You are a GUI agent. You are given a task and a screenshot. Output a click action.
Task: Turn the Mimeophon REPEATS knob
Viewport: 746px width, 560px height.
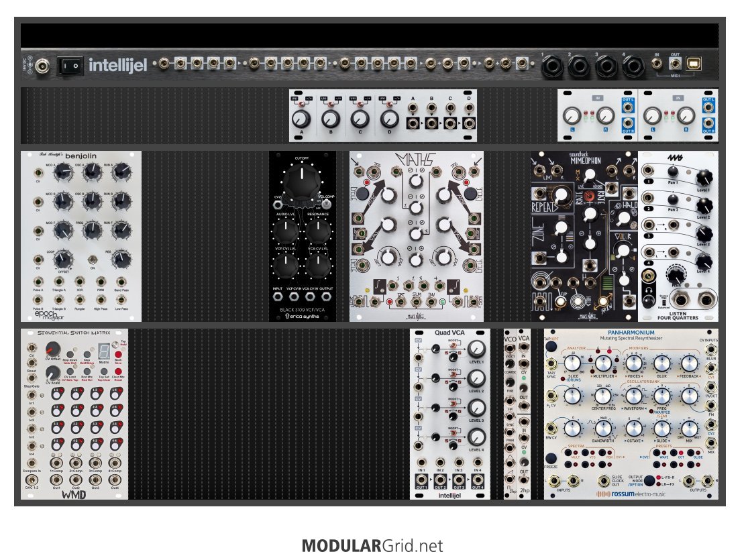(561, 194)
